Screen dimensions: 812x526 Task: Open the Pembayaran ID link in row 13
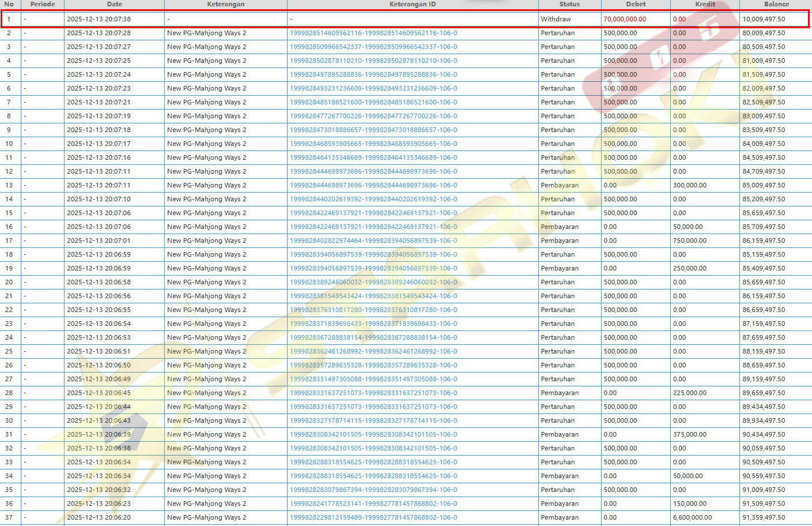tap(373, 185)
